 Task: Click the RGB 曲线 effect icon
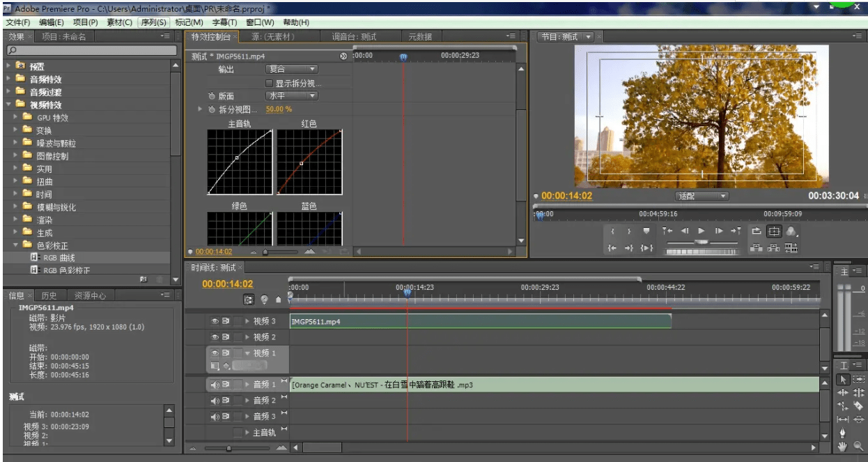pos(34,258)
